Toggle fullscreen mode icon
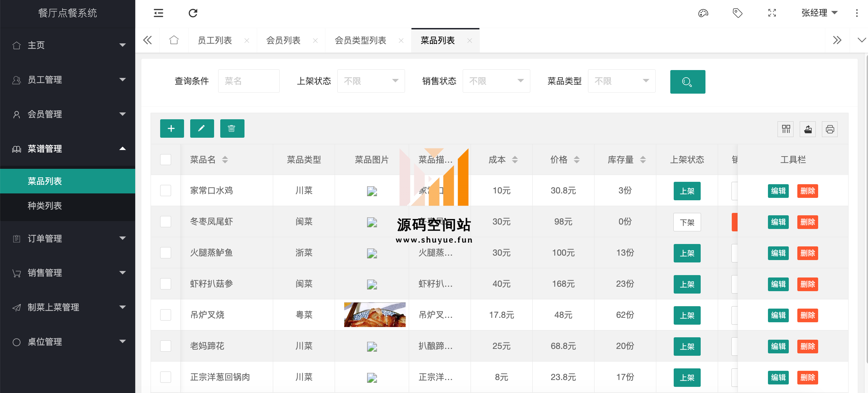This screenshot has height=393, width=868. [772, 13]
